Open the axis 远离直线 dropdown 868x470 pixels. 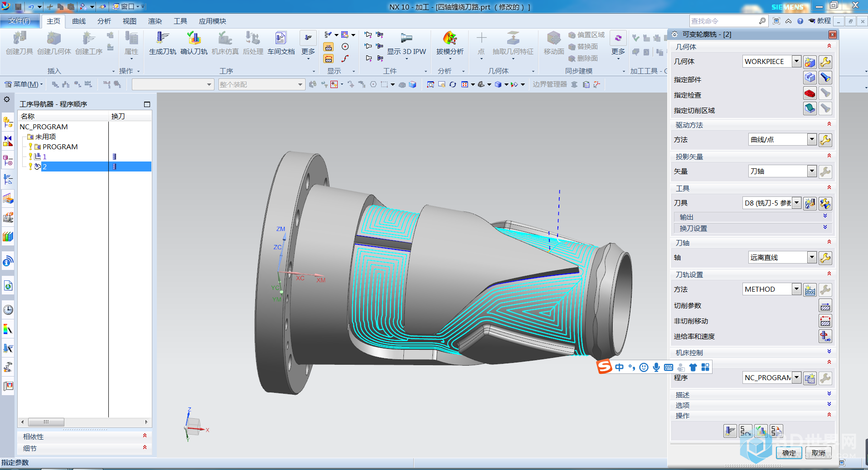tap(812, 257)
